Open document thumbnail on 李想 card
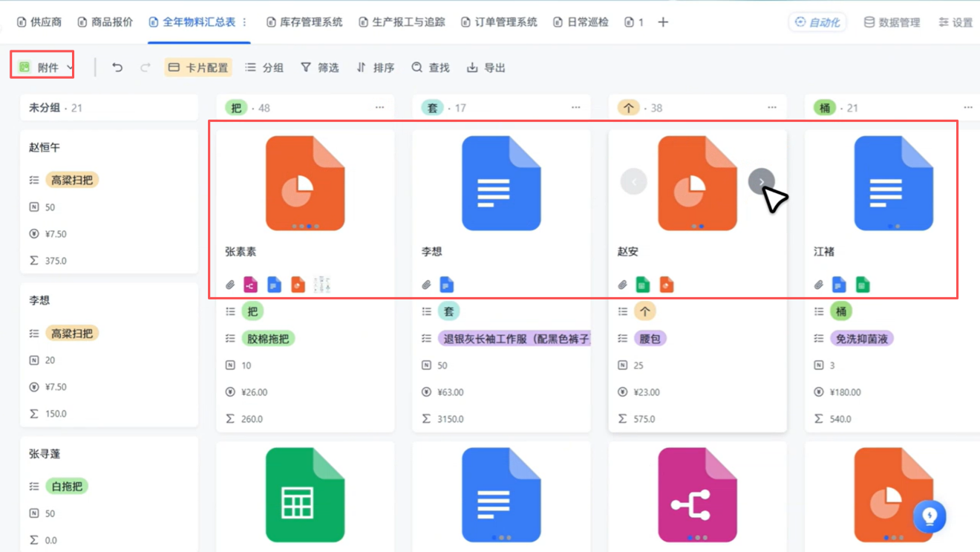 click(x=501, y=183)
